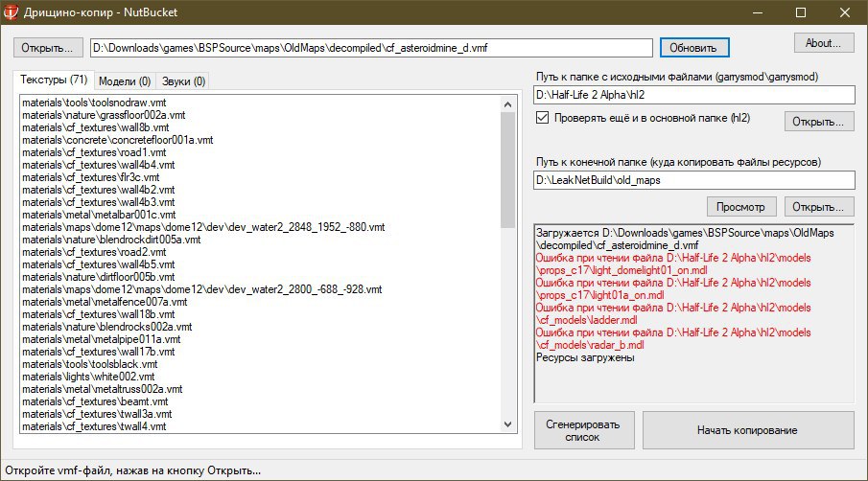This screenshot has height=481, width=868.
Task: Click Открыть... button beside the hl2 checkbox
Action: 819,122
